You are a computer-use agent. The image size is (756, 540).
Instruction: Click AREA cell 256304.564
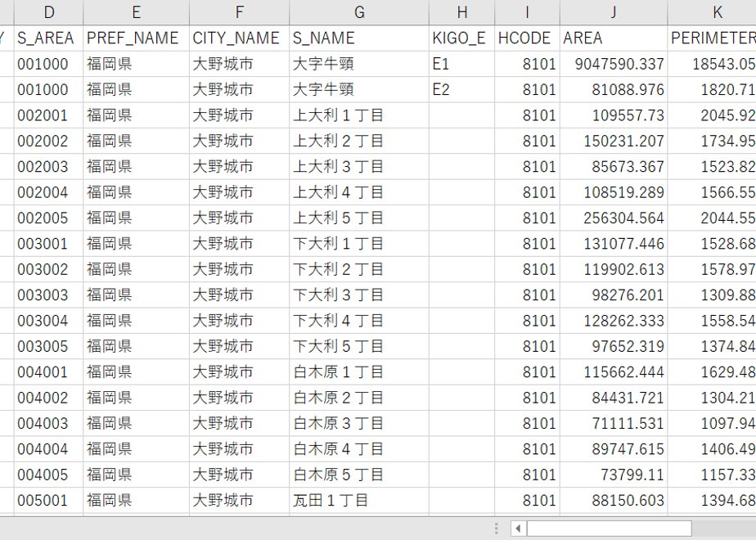[x=614, y=218]
